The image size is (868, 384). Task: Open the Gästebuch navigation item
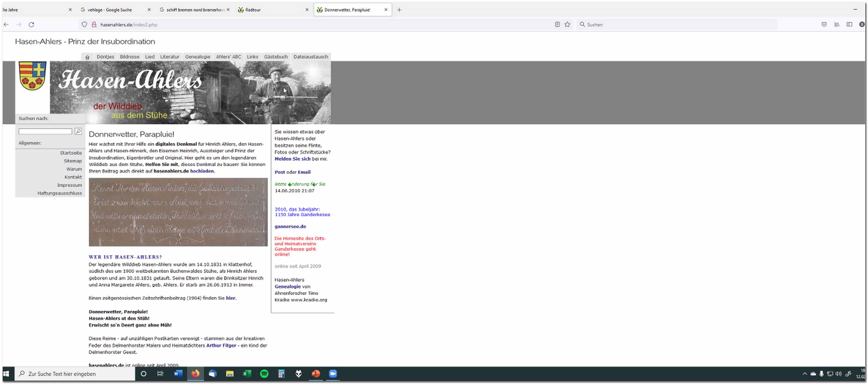click(276, 57)
